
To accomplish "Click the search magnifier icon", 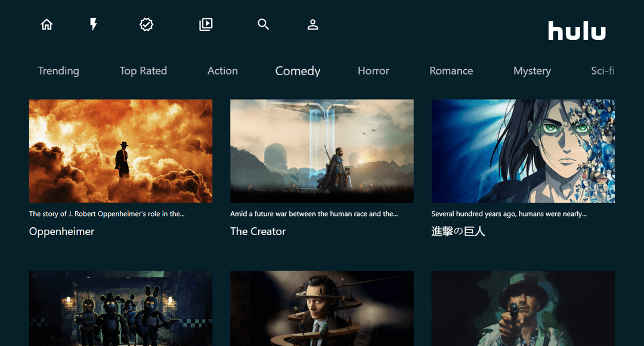I will (263, 24).
